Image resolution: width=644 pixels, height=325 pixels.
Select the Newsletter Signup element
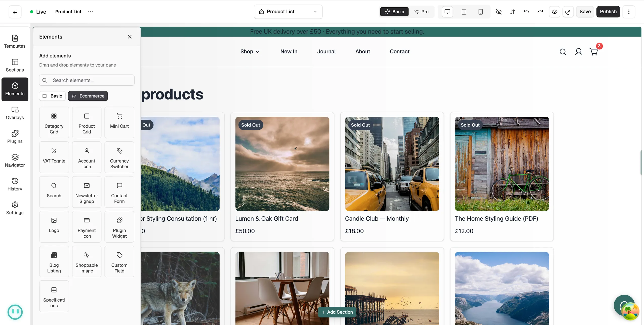tap(87, 192)
